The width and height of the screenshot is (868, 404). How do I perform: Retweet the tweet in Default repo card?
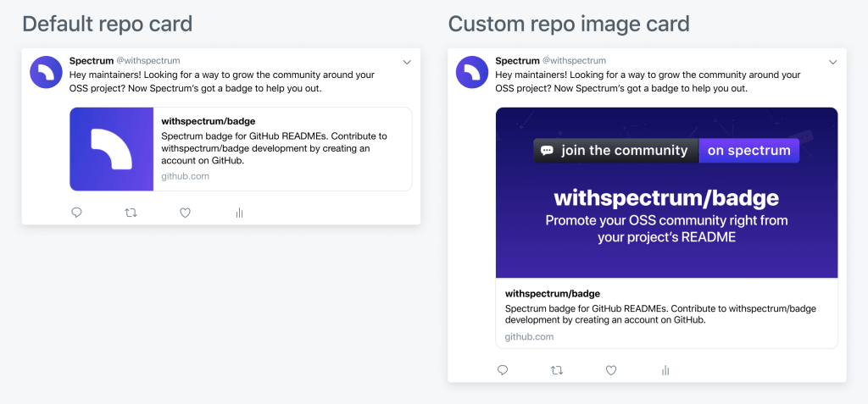tap(131, 213)
